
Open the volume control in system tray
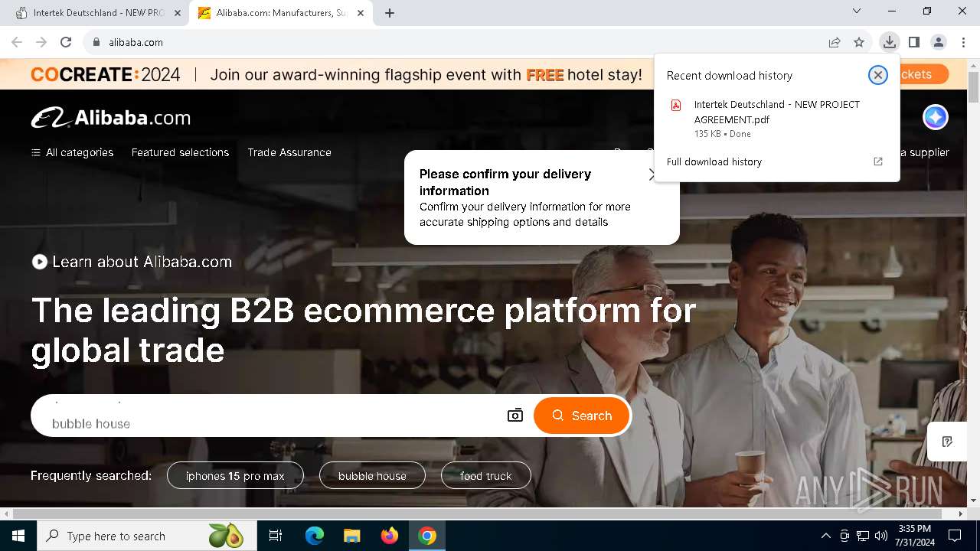click(x=881, y=536)
